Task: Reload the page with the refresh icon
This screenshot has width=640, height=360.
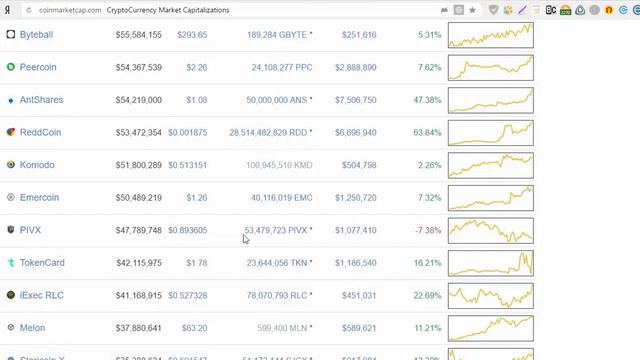Action: [x=29, y=10]
